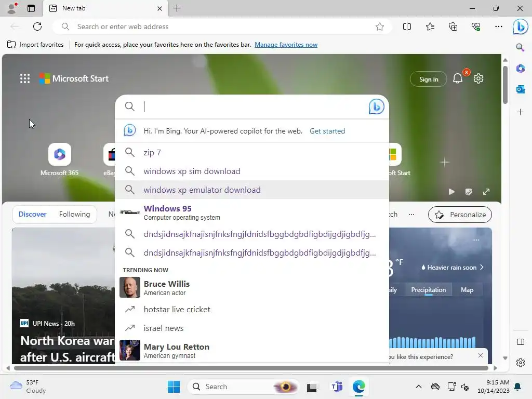Select trending hotstar live cricket
The image size is (532, 399).
click(x=252, y=310)
